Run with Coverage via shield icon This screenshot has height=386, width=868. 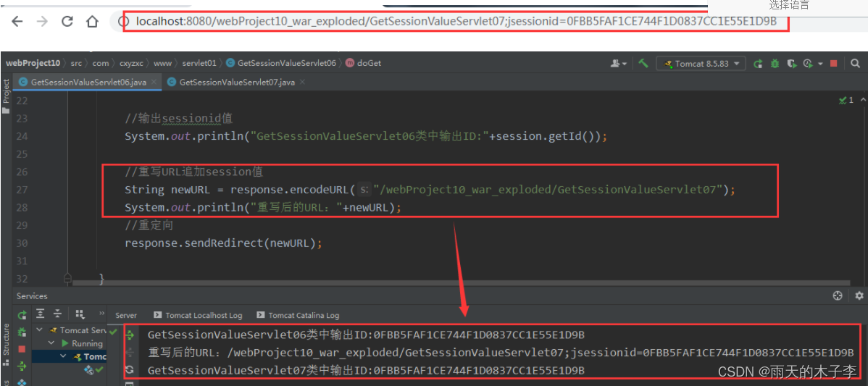[x=792, y=64]
